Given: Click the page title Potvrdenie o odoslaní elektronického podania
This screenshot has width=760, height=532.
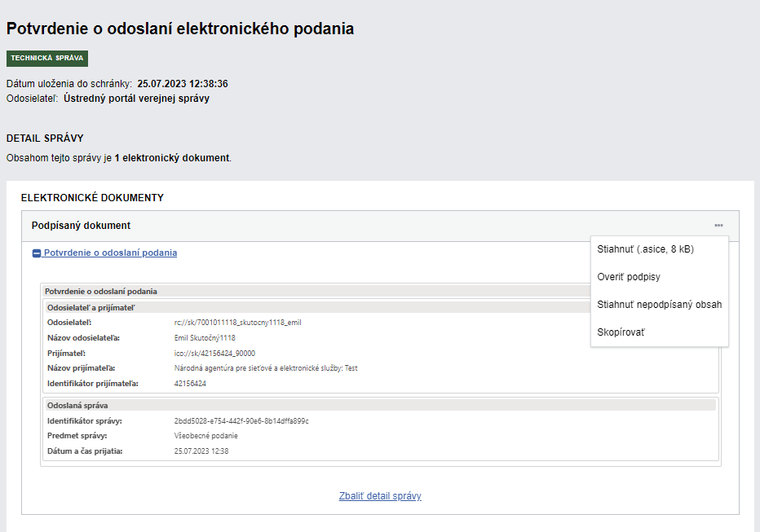Looking at the screenshot, I should [x=180, y=29].
